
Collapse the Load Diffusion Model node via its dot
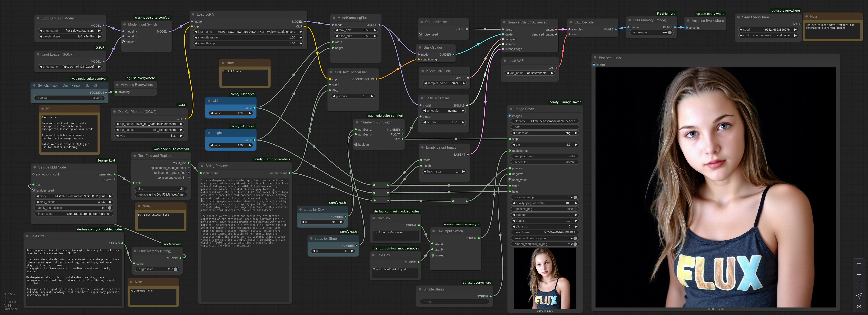(x=38, y=18)
